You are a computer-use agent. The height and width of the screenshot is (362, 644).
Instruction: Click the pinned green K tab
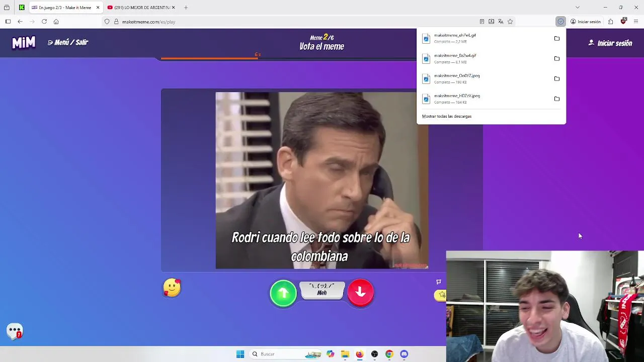(22, 8)
